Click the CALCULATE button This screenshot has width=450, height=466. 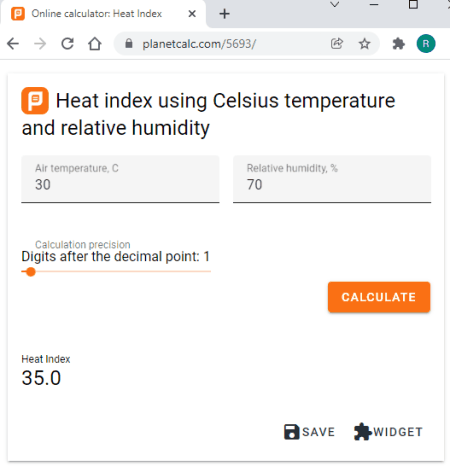379,297
